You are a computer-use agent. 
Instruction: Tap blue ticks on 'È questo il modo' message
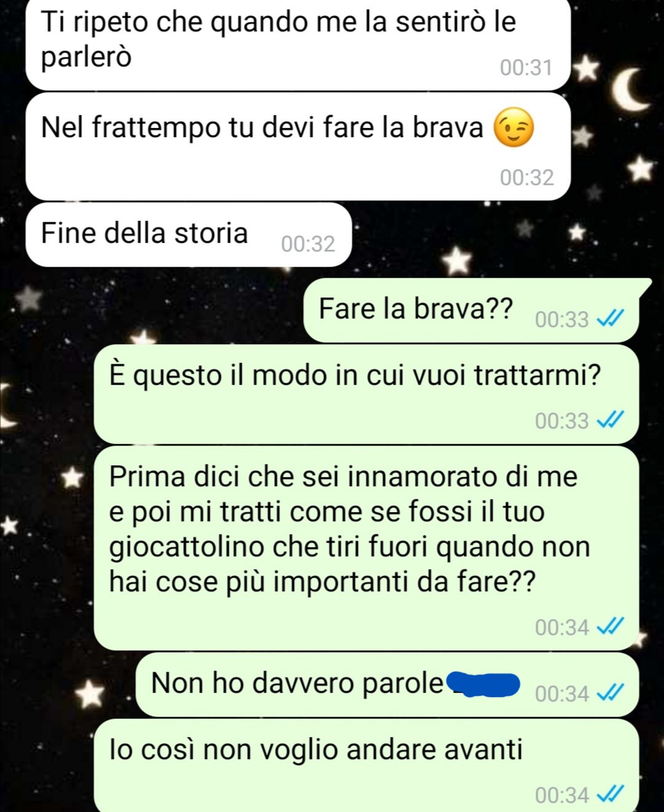pyautogui.click(x=611, y=420)
